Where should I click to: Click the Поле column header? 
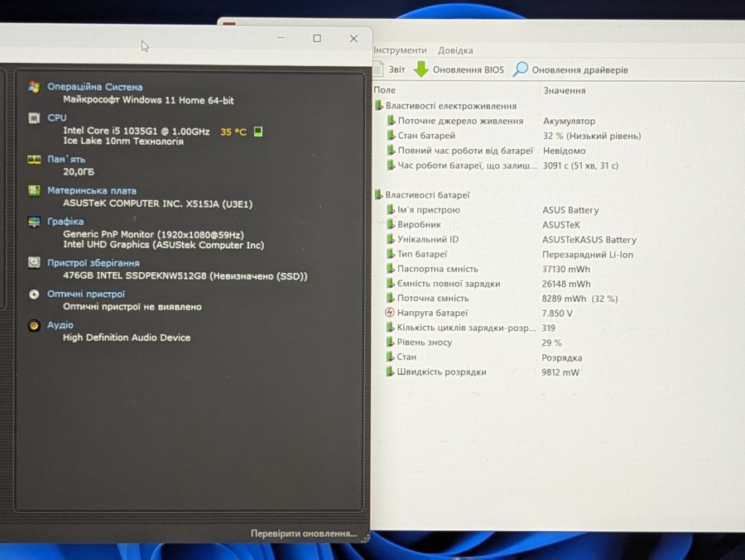pyautogui.click(x=384, y=90)
